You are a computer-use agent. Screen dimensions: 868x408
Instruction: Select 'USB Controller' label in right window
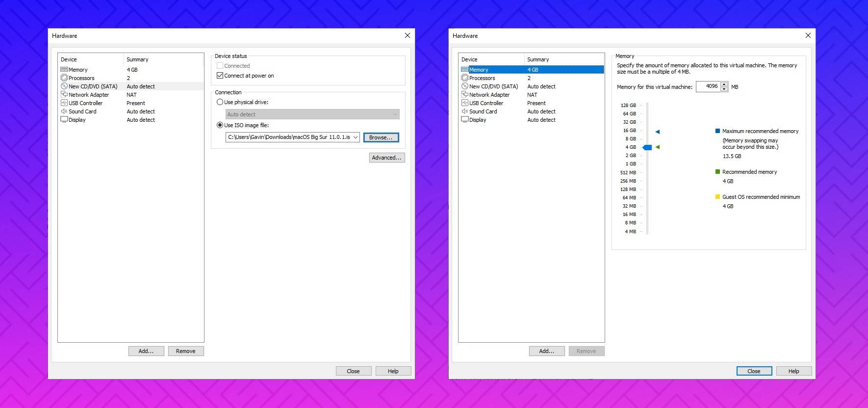point(486,103)
